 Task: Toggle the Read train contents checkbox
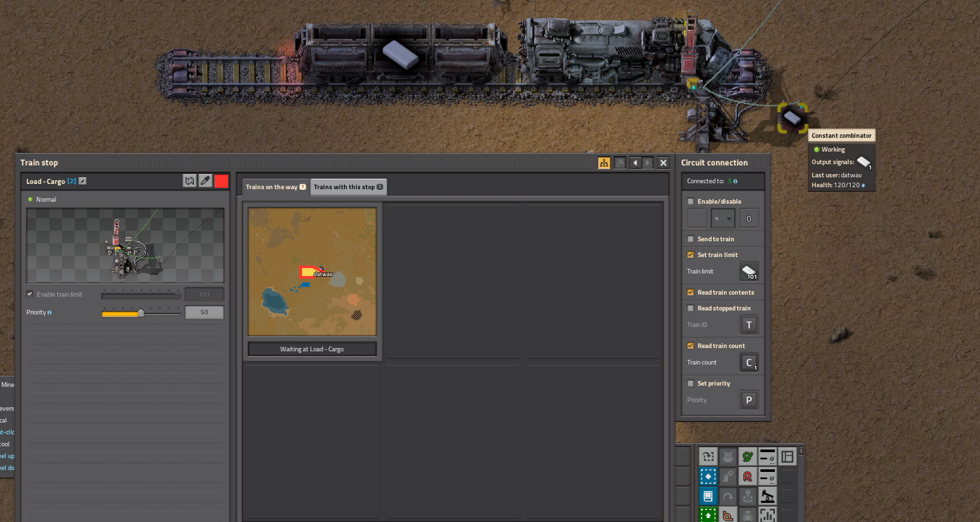point(690,293)
